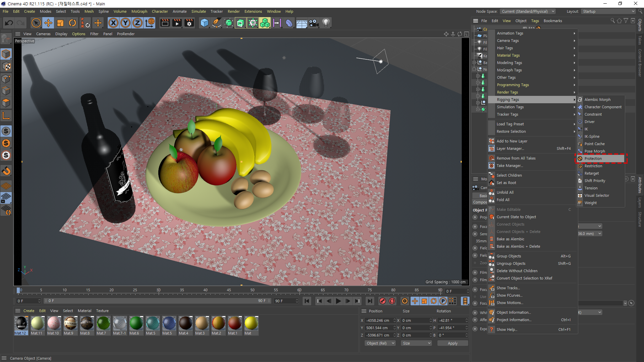The width and height of the screenshot is (644, 362).
Task: Toggle Y-axis lock button
Action: coord(125,23)
